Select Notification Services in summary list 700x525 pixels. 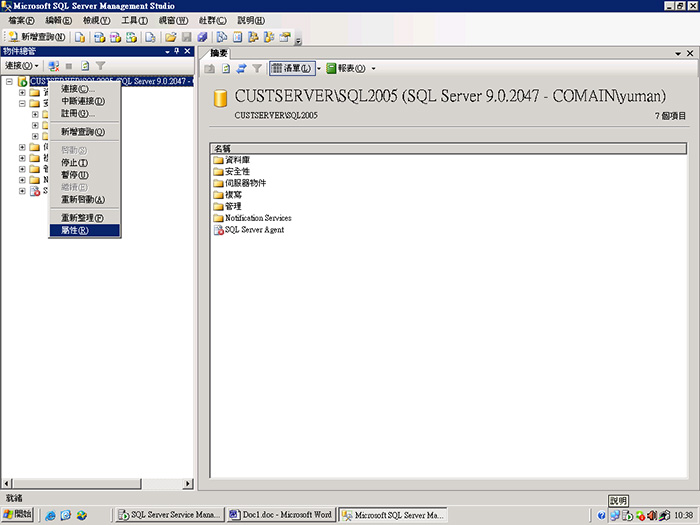click(253, 218)
